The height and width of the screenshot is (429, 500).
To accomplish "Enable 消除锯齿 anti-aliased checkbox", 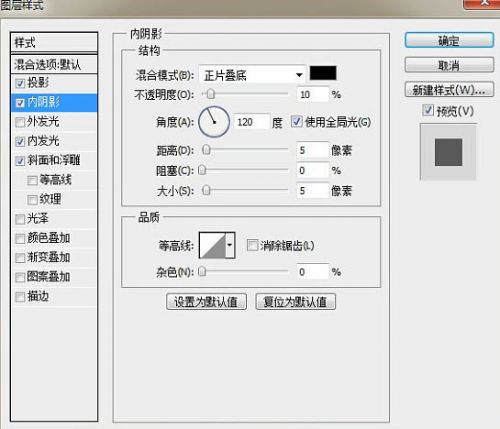I will [252, 245].
